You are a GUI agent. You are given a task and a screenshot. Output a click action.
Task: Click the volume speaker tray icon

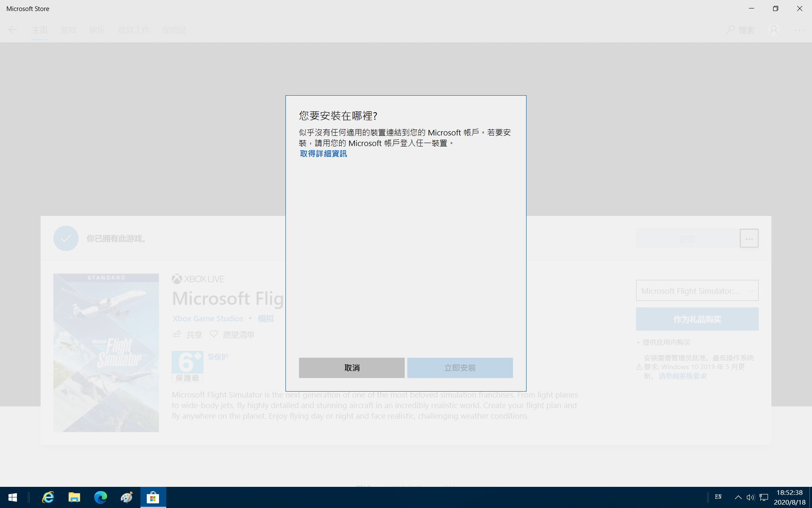pos(751,497)
